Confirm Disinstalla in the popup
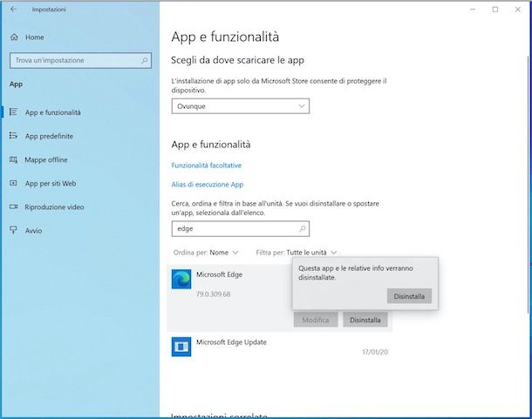 click(409, 296)
